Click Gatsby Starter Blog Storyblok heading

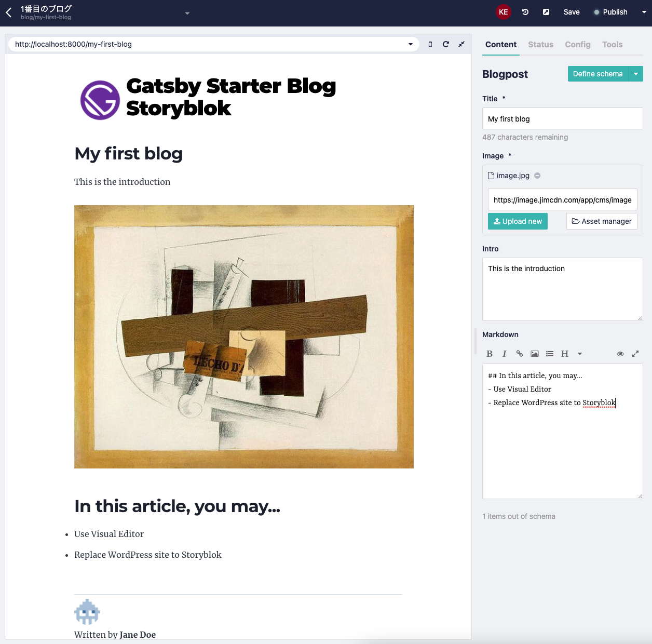231,97
